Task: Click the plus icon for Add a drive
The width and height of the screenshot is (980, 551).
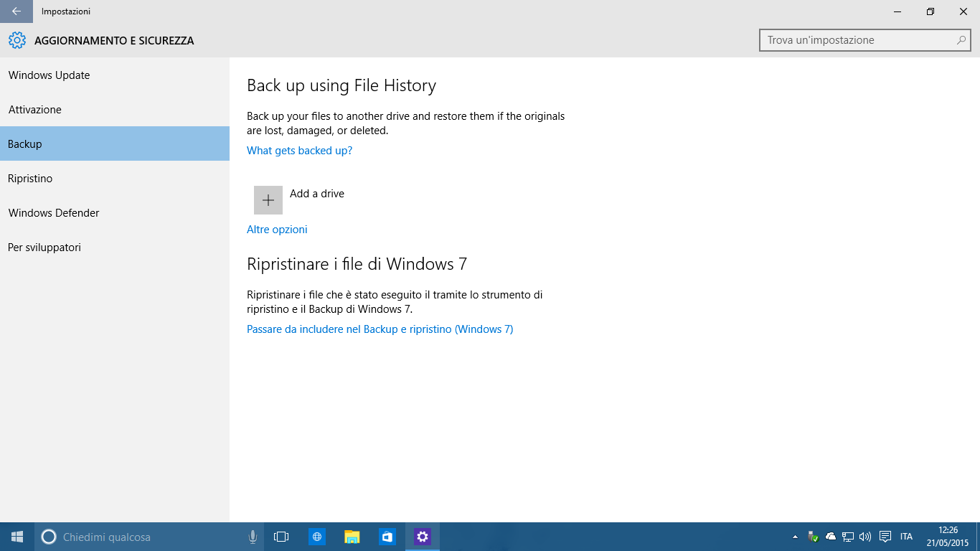Action: 268,200
